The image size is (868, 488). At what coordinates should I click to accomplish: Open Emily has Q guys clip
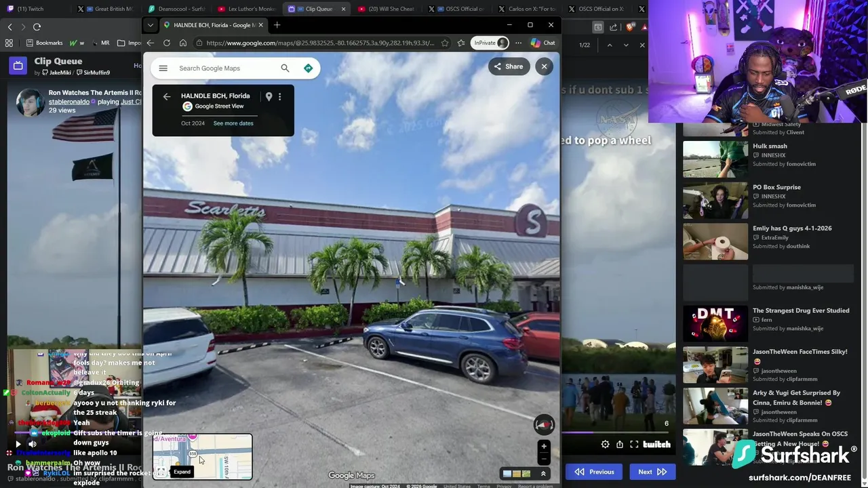[x=792, y=228]
